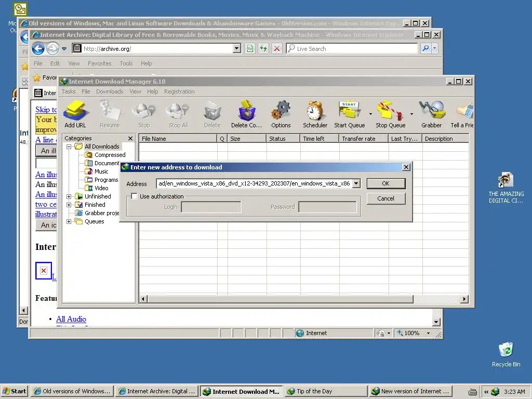Click the All Audio link on archive page
This screenshot has width=532, height=399.
point(71,319)
